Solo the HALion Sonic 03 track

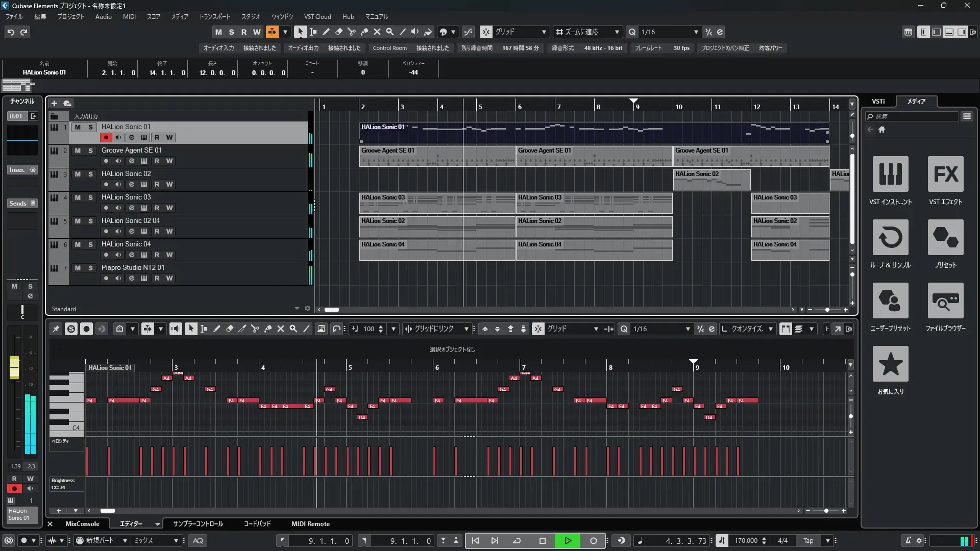pos(91,197)
